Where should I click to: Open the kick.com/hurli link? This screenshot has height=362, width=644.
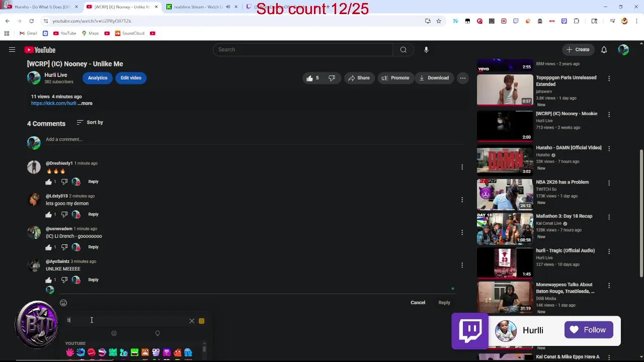click(x=53, y=103)
